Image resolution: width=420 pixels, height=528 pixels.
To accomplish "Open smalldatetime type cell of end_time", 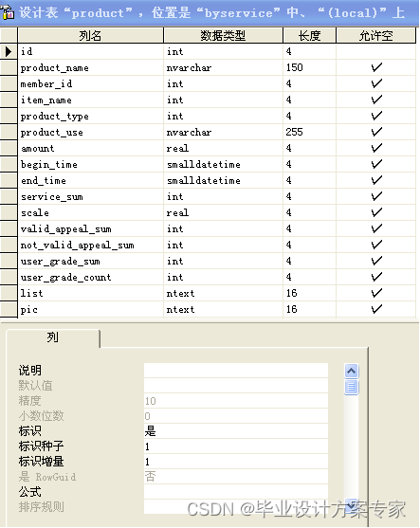I will point(224,181).
